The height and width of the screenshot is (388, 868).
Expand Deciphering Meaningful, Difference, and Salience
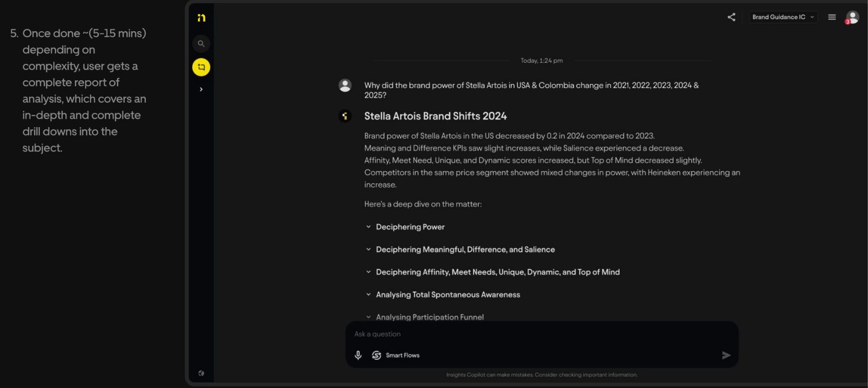pos(460,250)
